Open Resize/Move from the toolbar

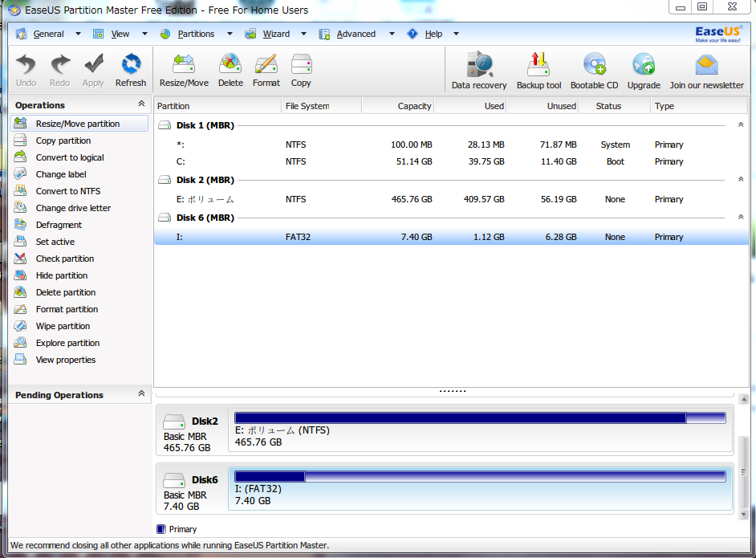point(184,70)
